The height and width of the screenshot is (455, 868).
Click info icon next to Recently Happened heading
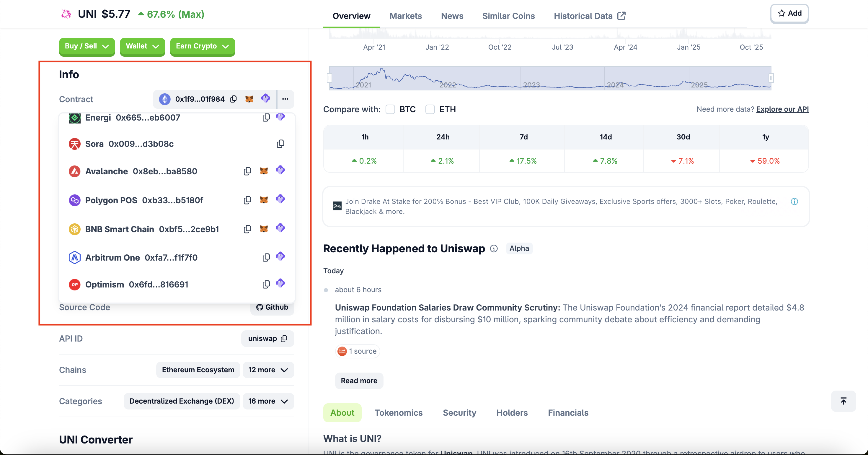494,248
